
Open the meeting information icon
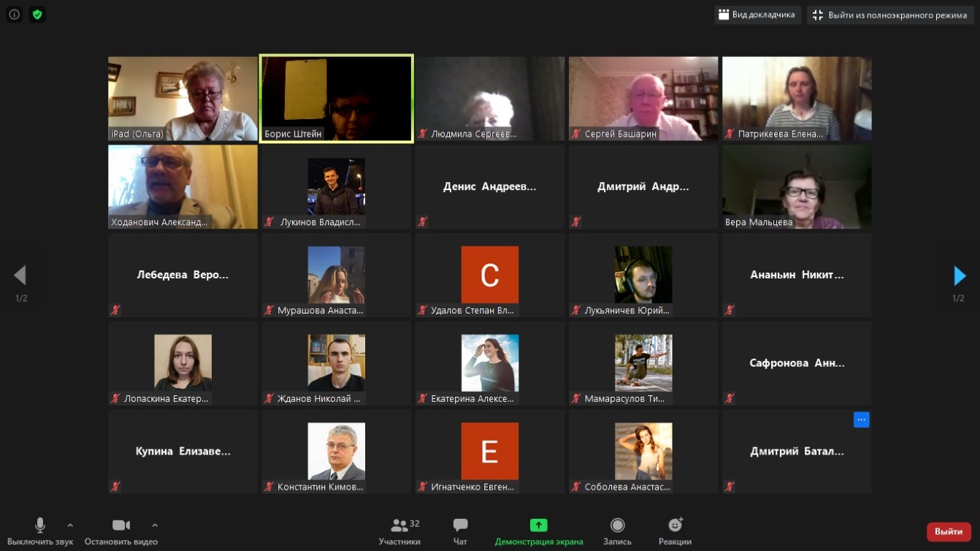pyautogui.click(x=14, y=15)
